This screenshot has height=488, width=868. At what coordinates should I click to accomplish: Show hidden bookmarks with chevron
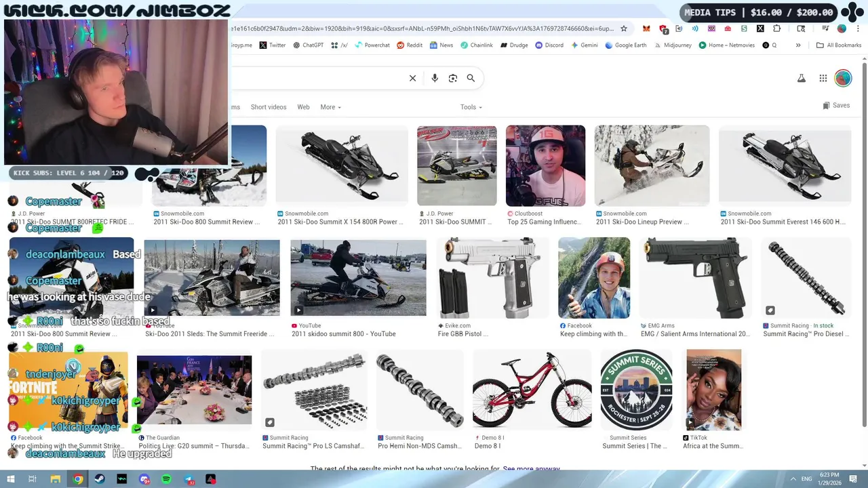click(x=798, y=45)
